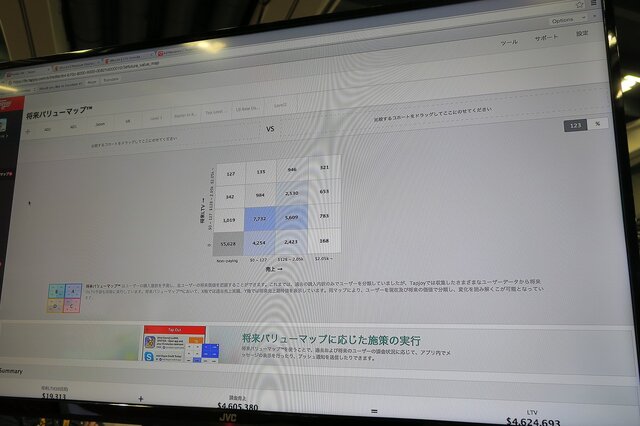This screenshot has height=426, width=640.
Task: Click the 55,628 non-paying cell
Action: [228, 243]
